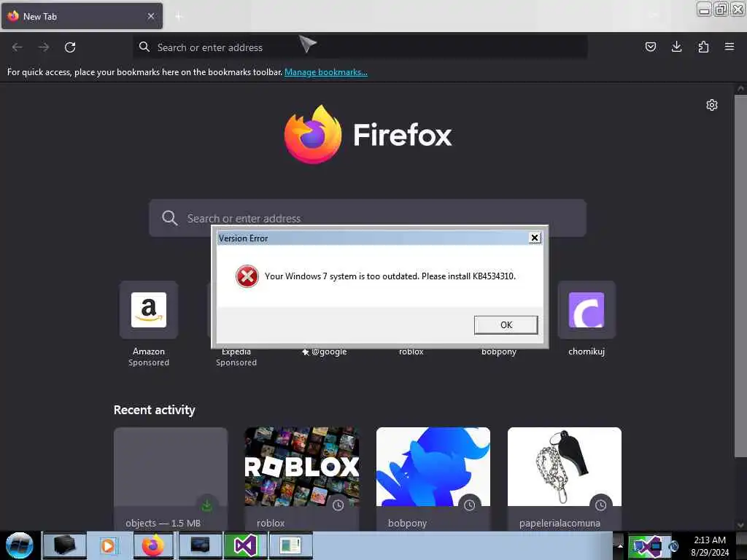
Task: Open the Windows Start orb
Action: [20, 545]
